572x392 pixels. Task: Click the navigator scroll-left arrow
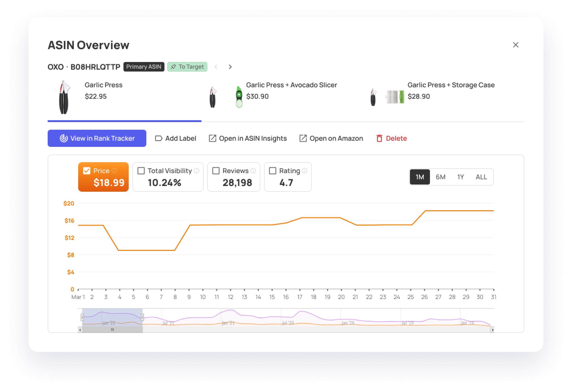(x=80, y=330)
